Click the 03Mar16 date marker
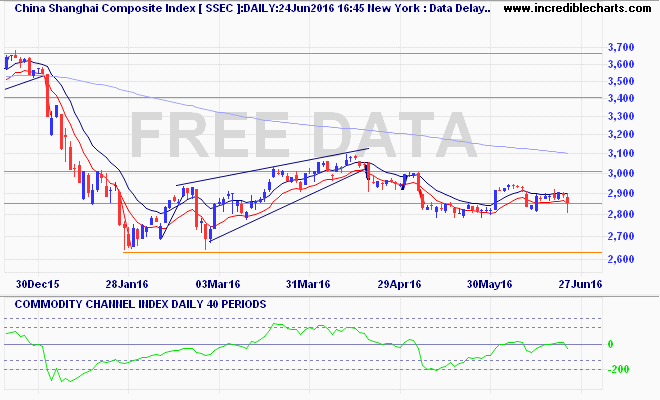The height and width of the screenshot is (400, 660). coord(217,284)
